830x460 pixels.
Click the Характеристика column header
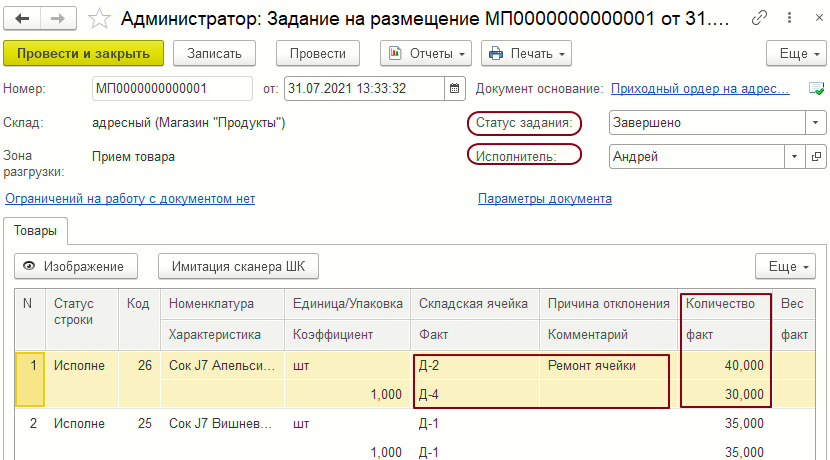[222, 335]
